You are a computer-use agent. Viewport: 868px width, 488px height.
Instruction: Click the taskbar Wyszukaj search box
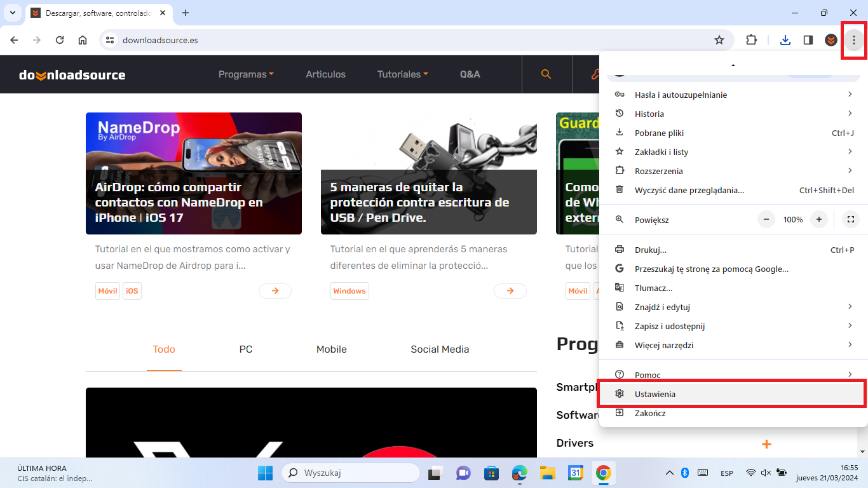point(350,473)
